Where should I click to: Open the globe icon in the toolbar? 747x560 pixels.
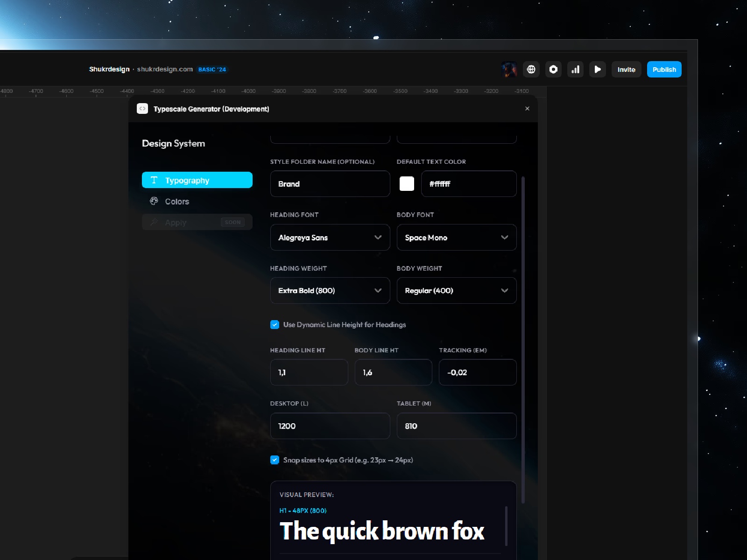coord(531,69)
